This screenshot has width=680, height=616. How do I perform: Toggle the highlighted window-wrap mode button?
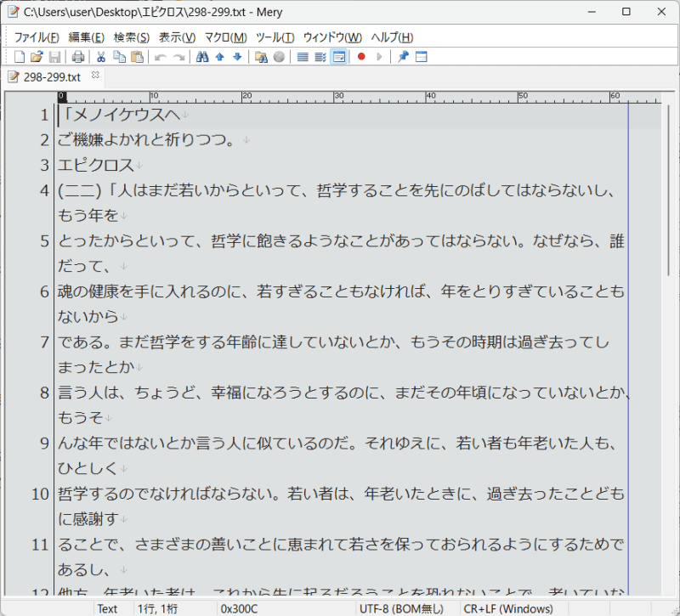point(338,57)
